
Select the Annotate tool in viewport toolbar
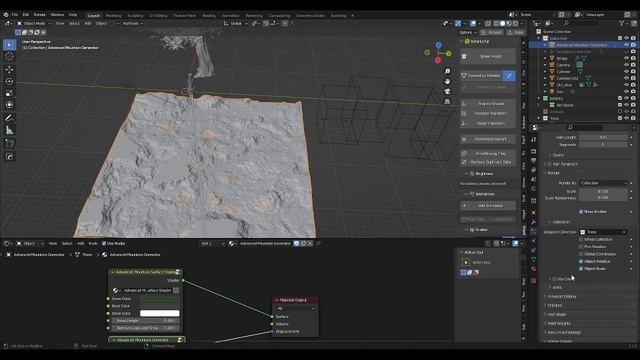tap(9, 118)
